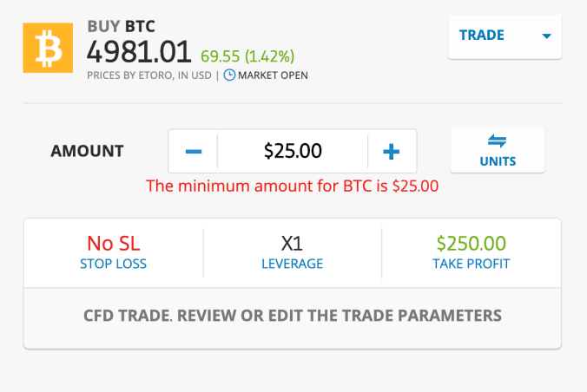Click the Bitcoin logo icon
Image resolution: width=587 pixels, height=392 pixels.
point(49,49)
